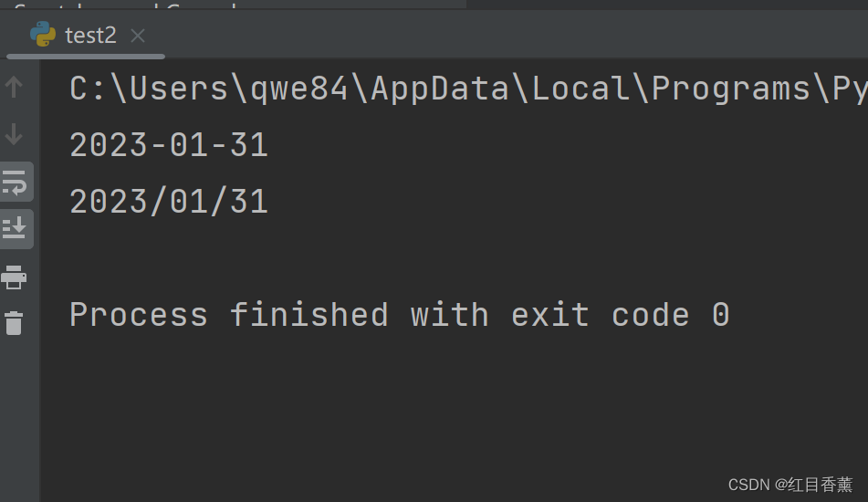868x502 pixels.
Task: Click the Python icon on test2 tab
Action: pos(43,35)
